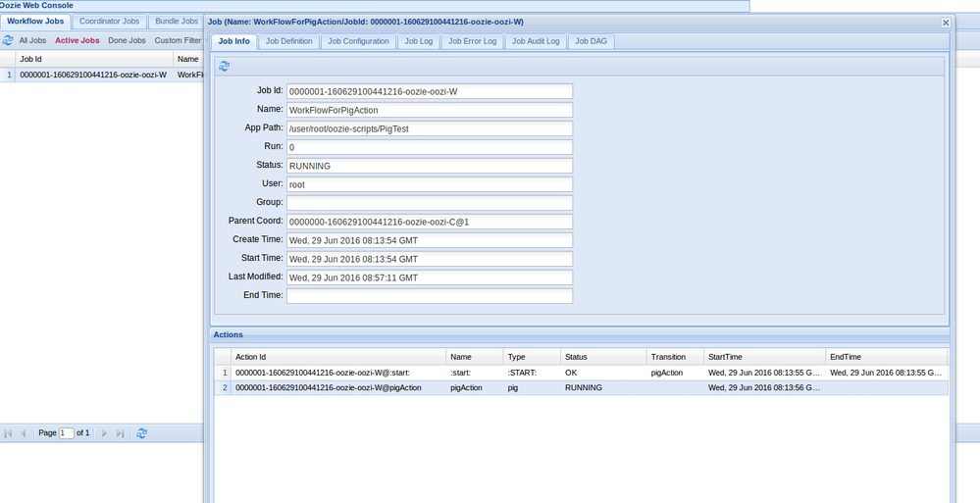Show Active Jobs filter
The image size is (980, 503).
coord(77,40)
